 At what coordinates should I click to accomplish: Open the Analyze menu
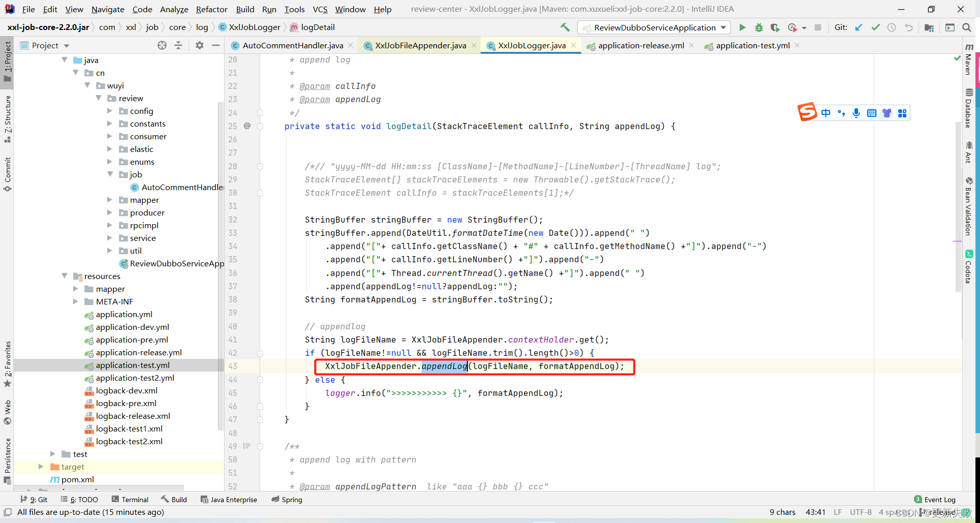[x=174, y=9]
